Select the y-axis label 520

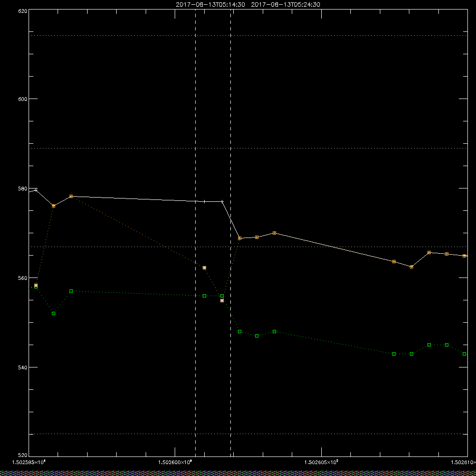click(x=23, y=456)
